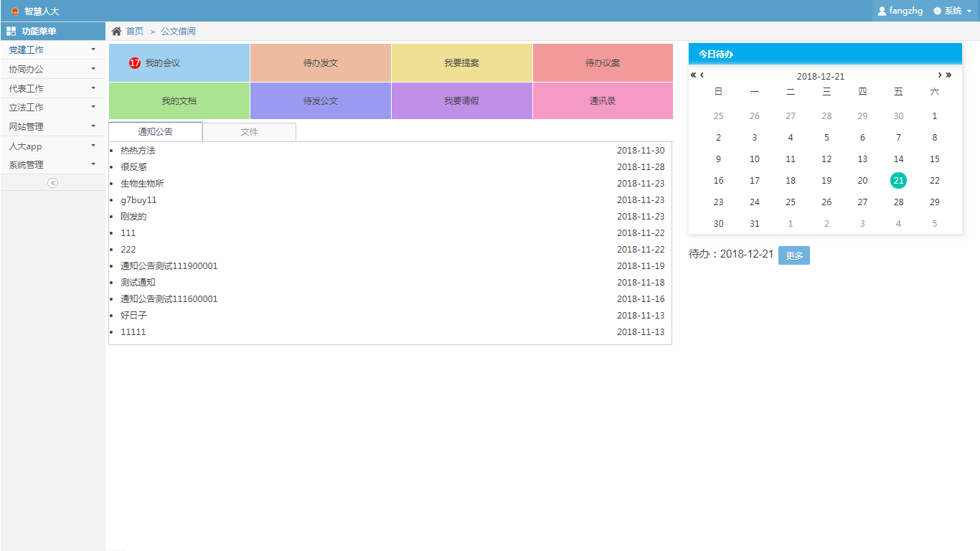This screenshot has height=551, width=980.
Task: Select the 通知公告 tab
Action: pyautogui.click(x=155, y=132)
